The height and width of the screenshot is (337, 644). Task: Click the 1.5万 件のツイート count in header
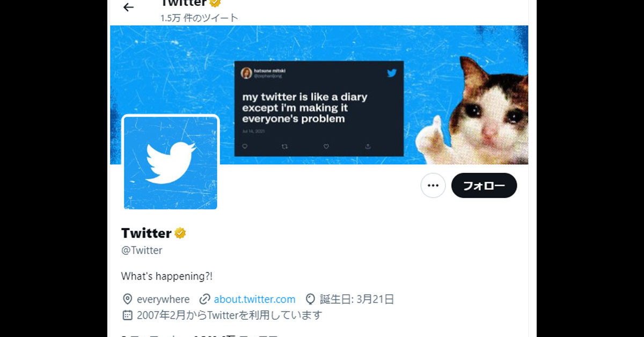(x=199, y=18)
